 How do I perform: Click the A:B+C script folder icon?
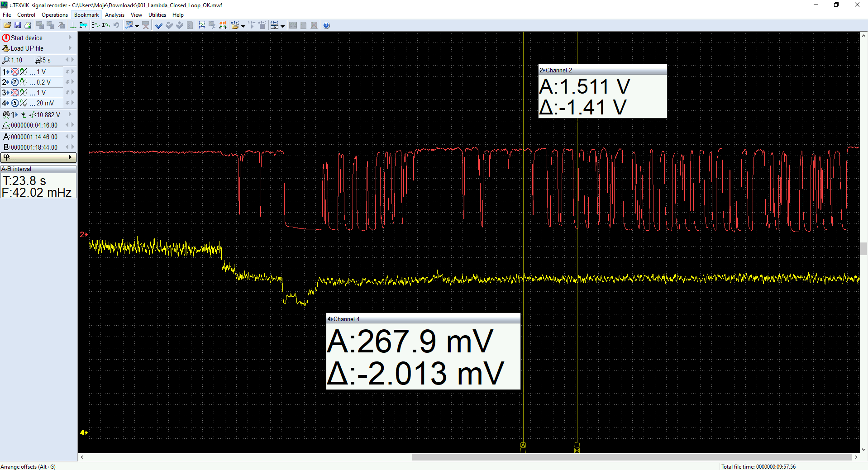(x=235, y=25)
